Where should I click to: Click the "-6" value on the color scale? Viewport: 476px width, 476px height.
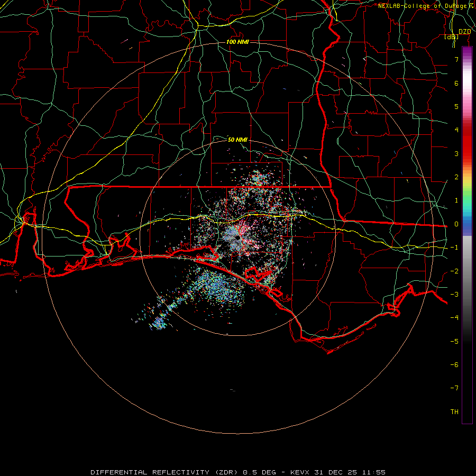tap(454, 365)
